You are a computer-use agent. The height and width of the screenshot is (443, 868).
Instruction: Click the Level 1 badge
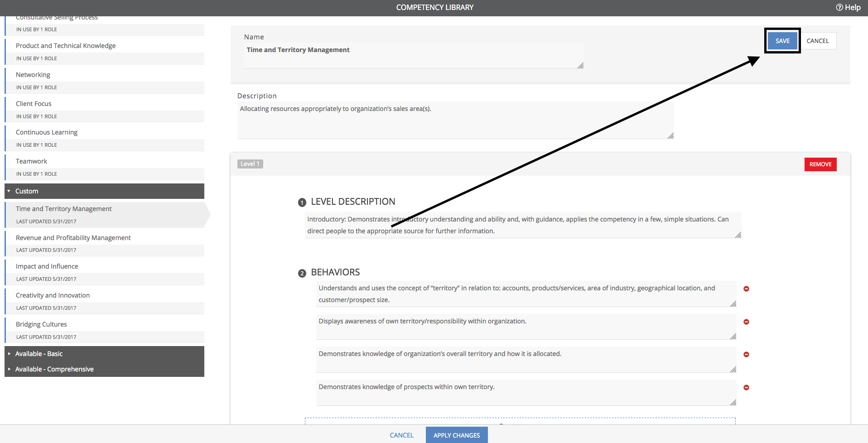tap(250, 164)
